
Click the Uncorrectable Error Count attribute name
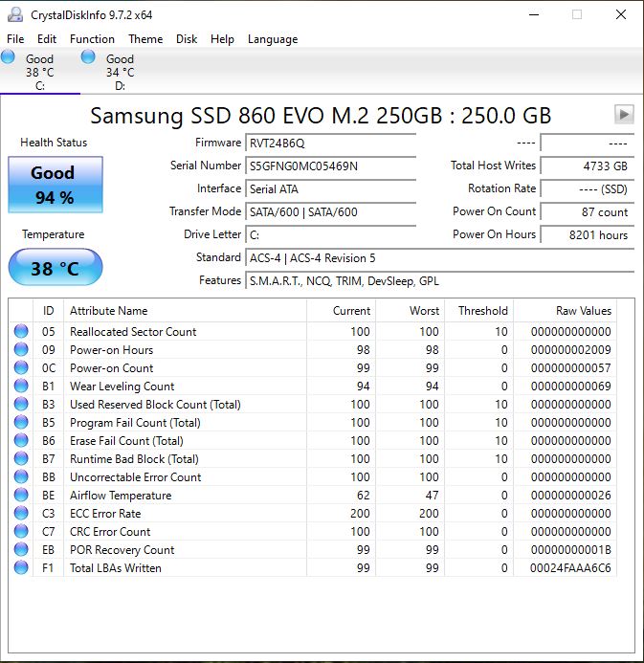135,477
